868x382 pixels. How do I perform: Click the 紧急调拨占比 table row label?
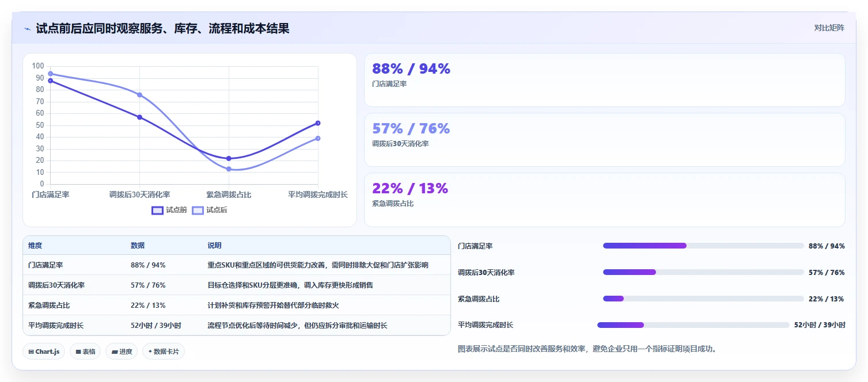click(49, 305)
